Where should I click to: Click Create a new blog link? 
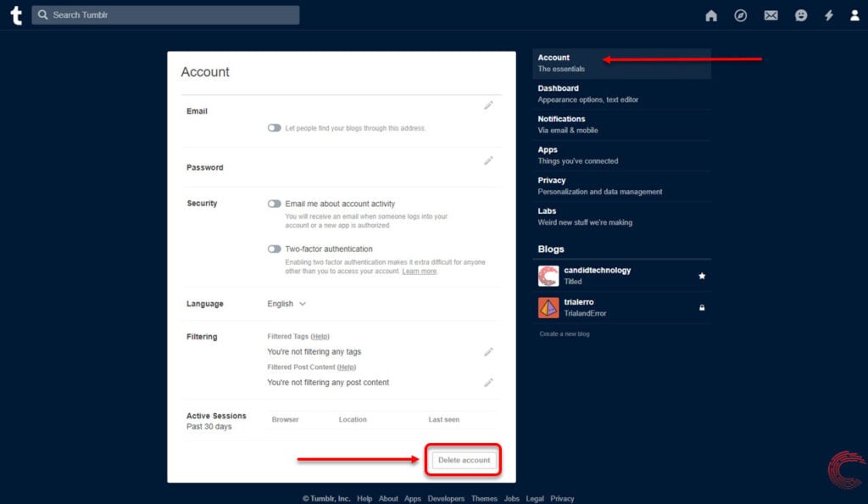point(564,334)
